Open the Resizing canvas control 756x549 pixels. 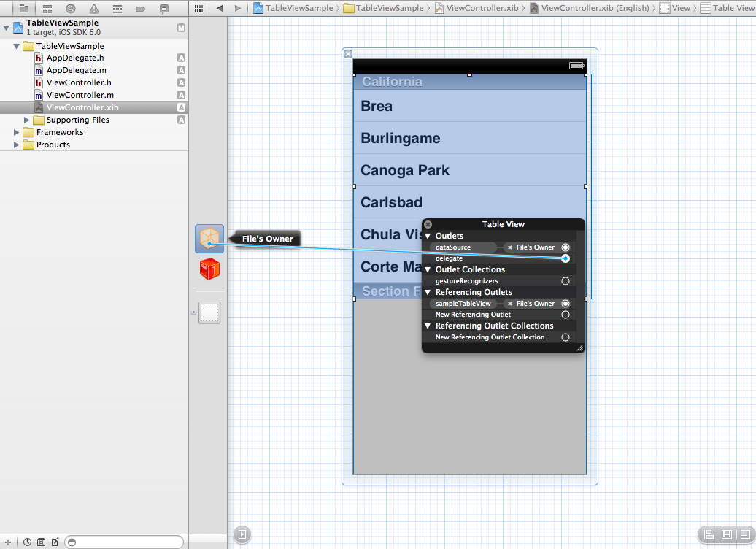[x=744, y=534]
